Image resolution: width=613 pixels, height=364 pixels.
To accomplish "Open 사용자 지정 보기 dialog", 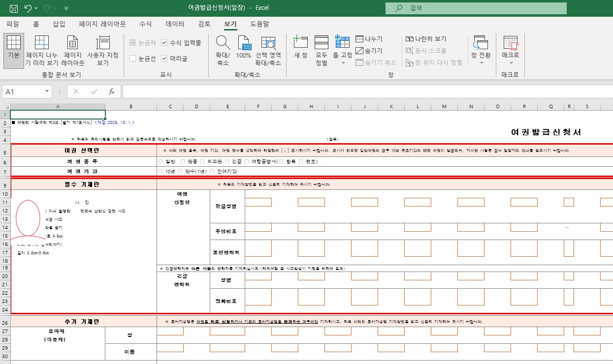I will point(103,50).
